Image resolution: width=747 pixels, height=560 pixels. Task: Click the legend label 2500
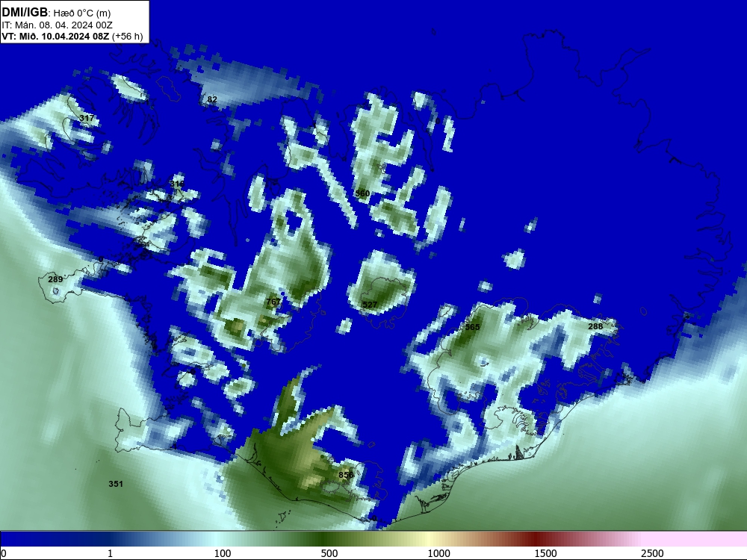pos(652,553)
